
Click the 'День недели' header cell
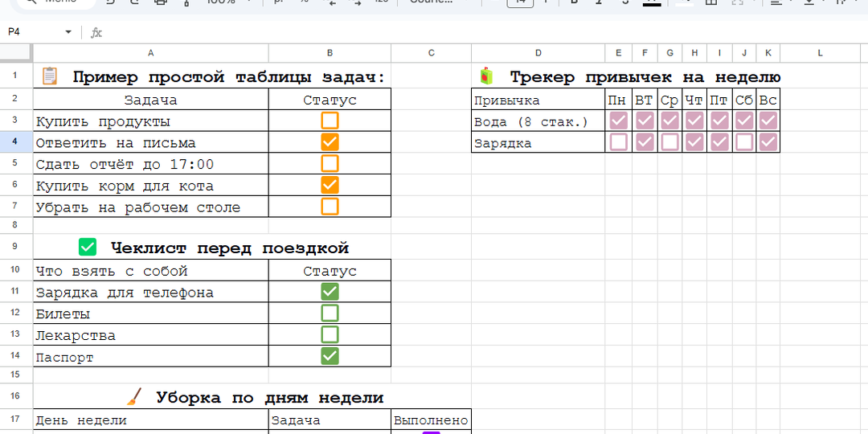coord(150,420)
